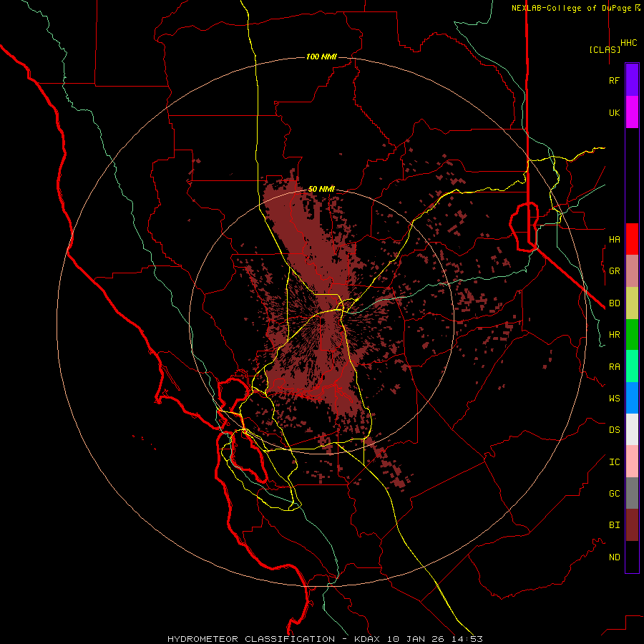
Task: Click the GR pink legend swatch
Action: pos(632,271)
